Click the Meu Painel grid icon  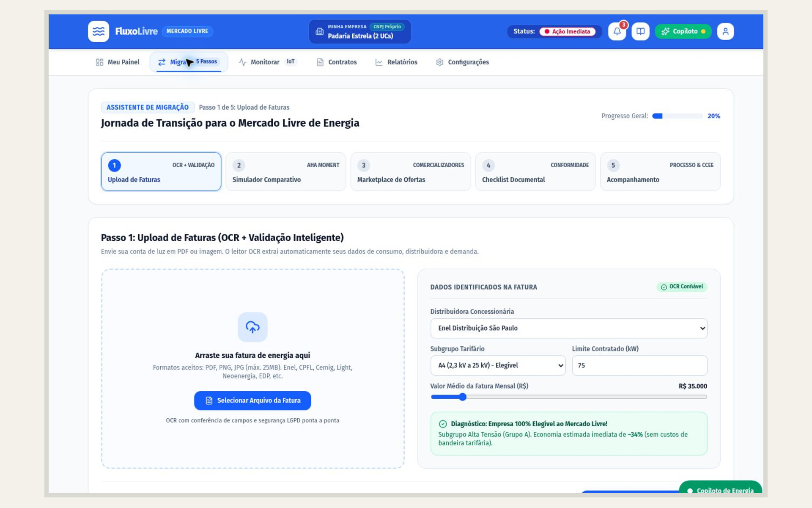point(99,62)
